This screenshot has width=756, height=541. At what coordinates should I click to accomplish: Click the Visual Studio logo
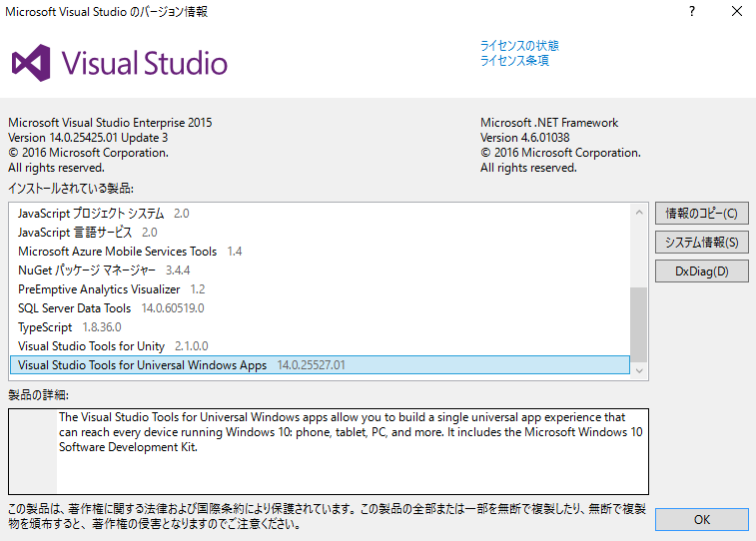pyautogui.click(x=120, y=63)
